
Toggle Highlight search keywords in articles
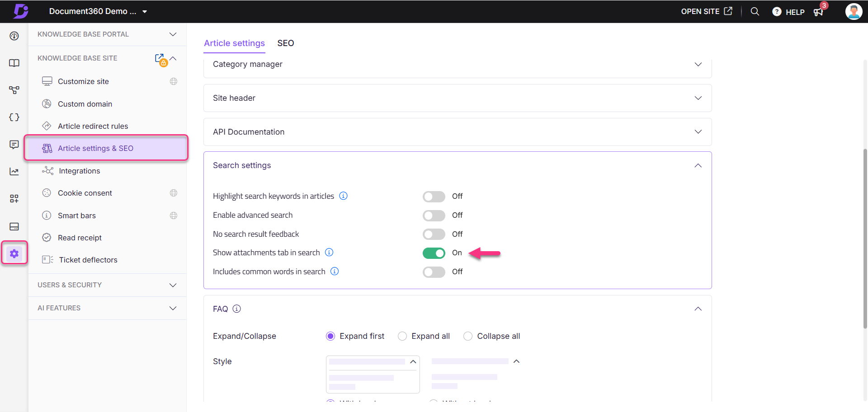[434, 197]
